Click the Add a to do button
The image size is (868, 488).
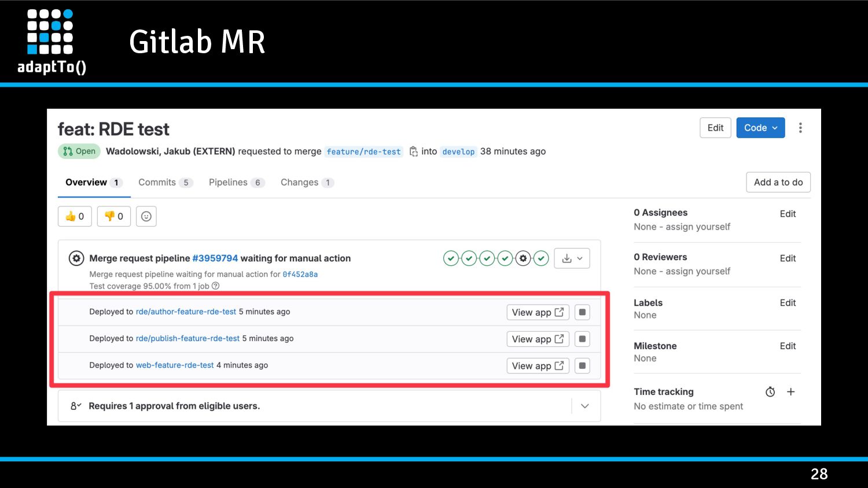pyautogui.click(x=778, y=182)
